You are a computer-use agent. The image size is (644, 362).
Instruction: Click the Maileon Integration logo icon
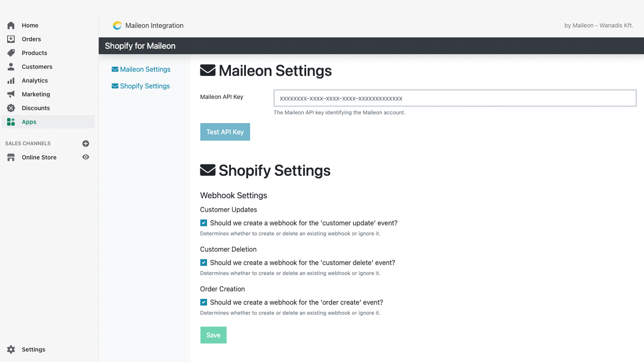pyautogui.click(x=117, y=25)
